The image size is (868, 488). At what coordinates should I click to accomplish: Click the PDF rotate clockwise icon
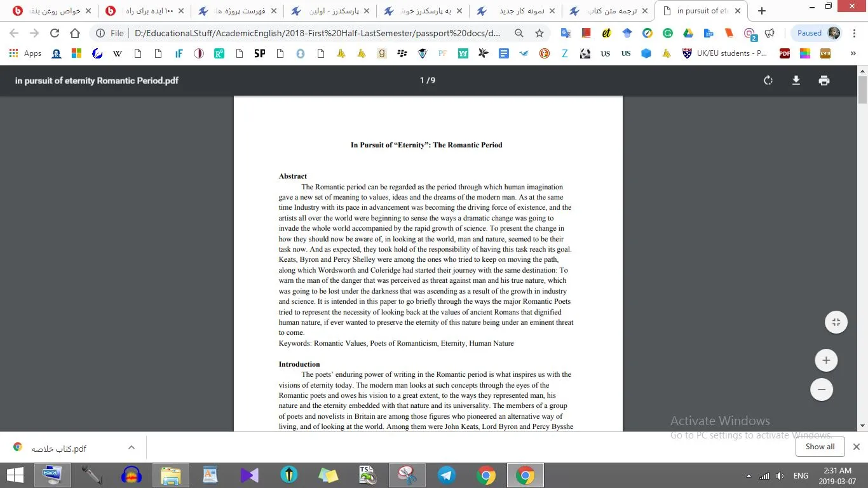(768, 81)
